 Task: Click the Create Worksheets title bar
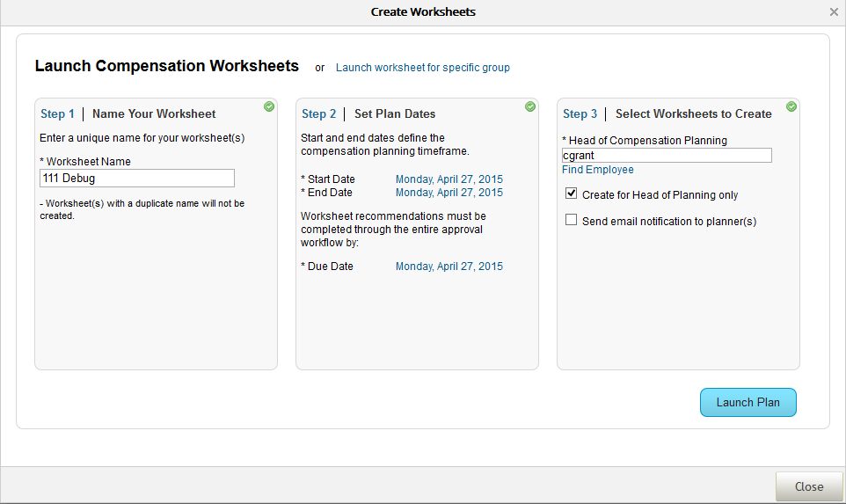pos(423,11)
